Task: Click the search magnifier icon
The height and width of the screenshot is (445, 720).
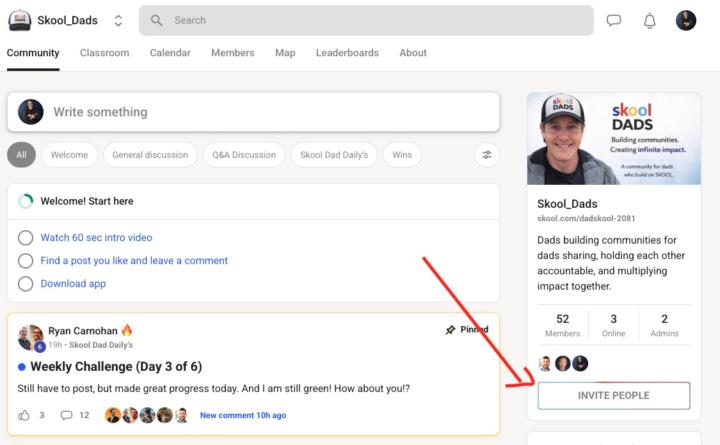Action: tap(157, 20)
